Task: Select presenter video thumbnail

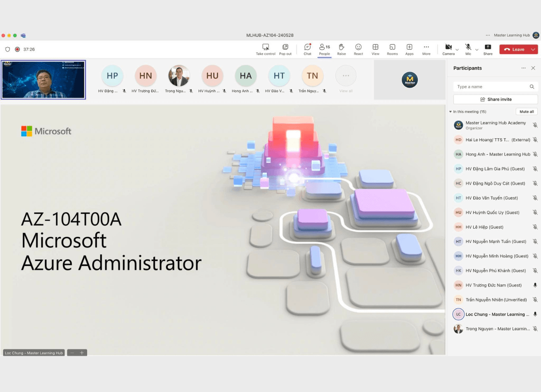Action: point(43,80)
